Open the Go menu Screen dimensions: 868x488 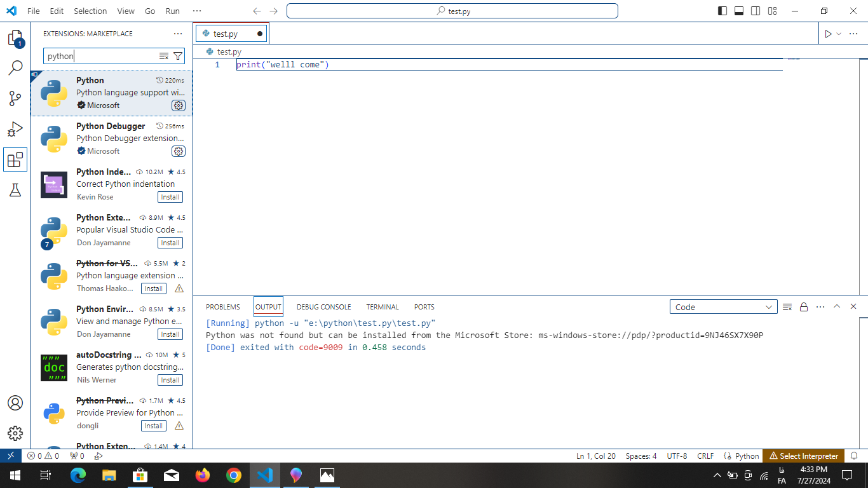[150, 11]
